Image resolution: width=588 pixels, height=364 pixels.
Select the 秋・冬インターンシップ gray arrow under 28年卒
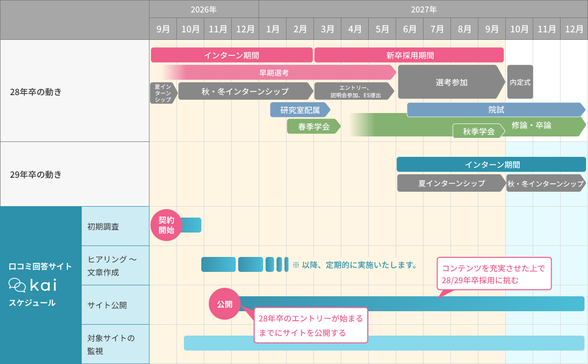tap(246, 91)
